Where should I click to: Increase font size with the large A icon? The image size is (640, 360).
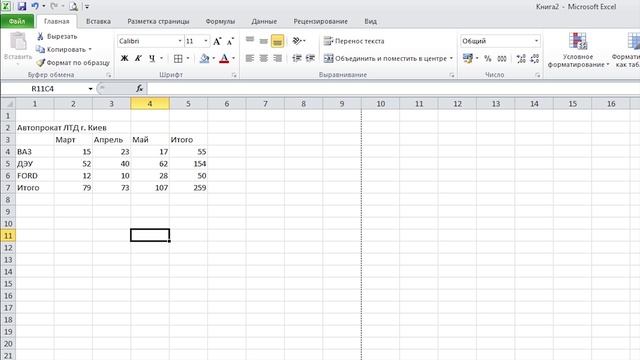217,41
